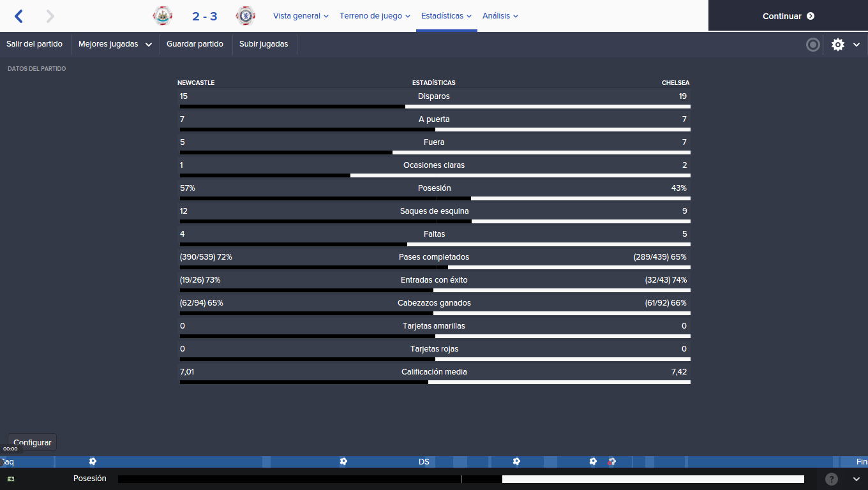Open the Estadísticas menu
Viewport: 868px width, 490px height.
[446, 16]
